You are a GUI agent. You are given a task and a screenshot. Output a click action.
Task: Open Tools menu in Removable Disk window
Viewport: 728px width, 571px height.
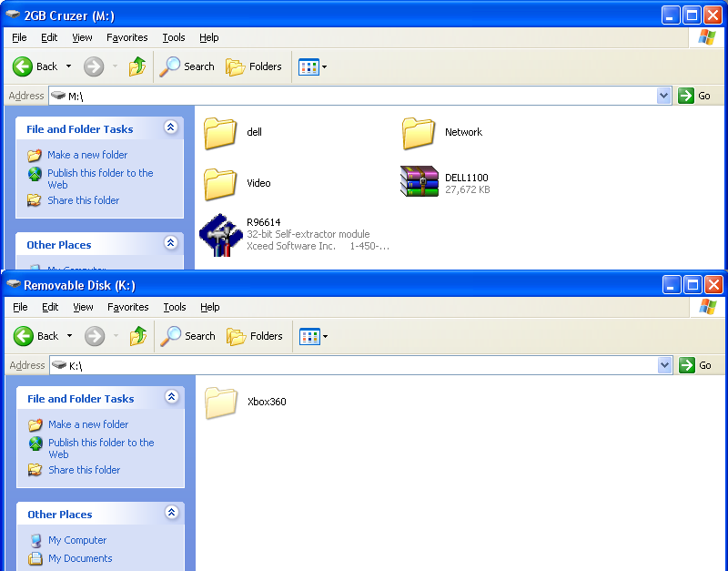174,307
